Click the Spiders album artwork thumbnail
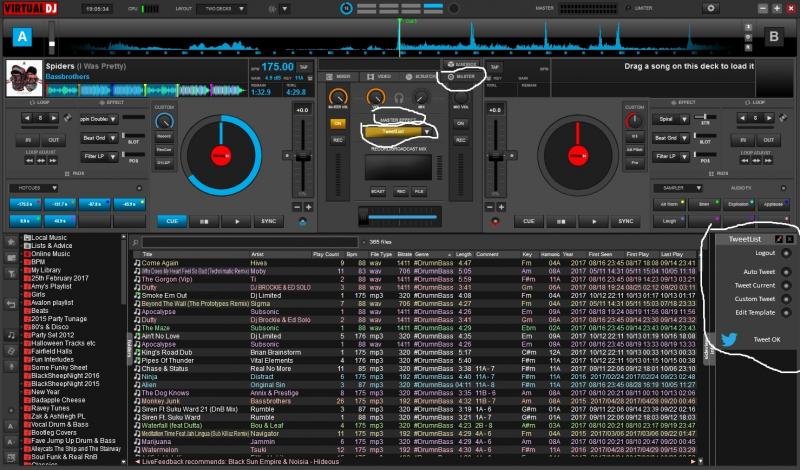This screenshot has width=800, height=470. coord(24,78)
